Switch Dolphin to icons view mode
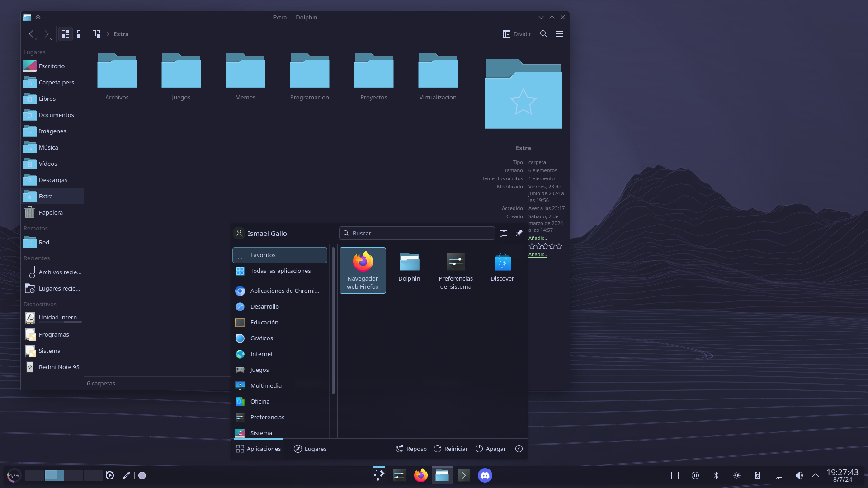Viewport: 868px width, 488px height. point(66,34)
